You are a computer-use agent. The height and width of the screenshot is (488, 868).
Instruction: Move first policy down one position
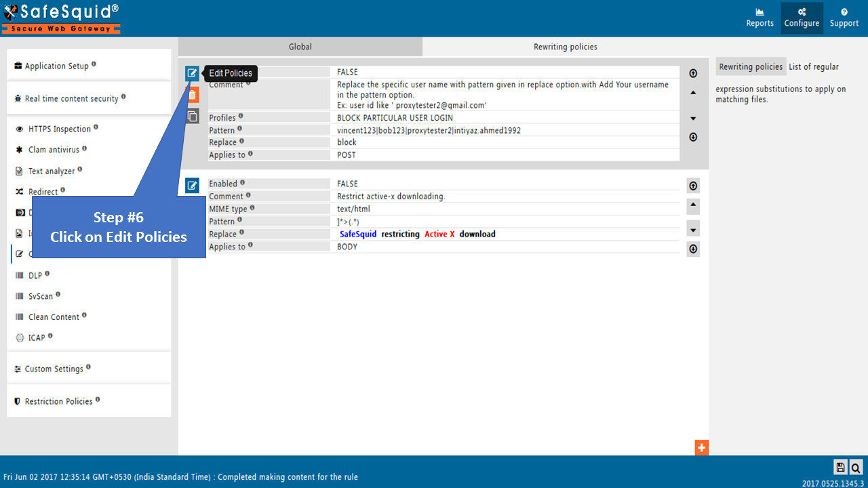(x=693, y=118)
